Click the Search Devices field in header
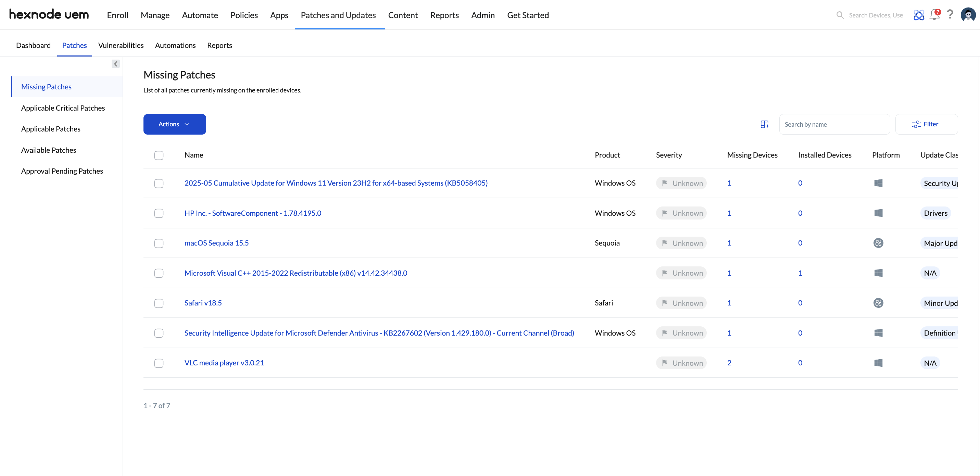This screenshot has height=476, width=980. pos(875,15)
